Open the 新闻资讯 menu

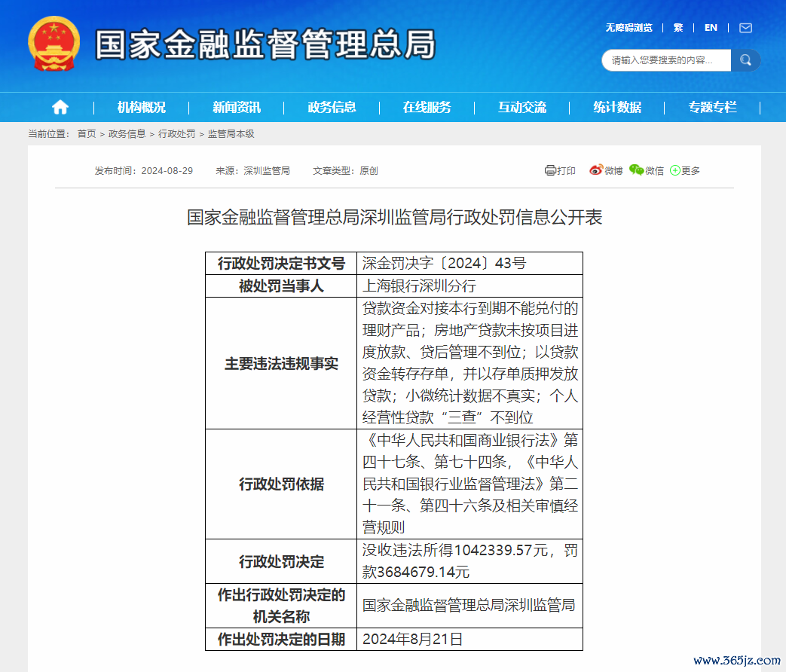pos(237,107)
